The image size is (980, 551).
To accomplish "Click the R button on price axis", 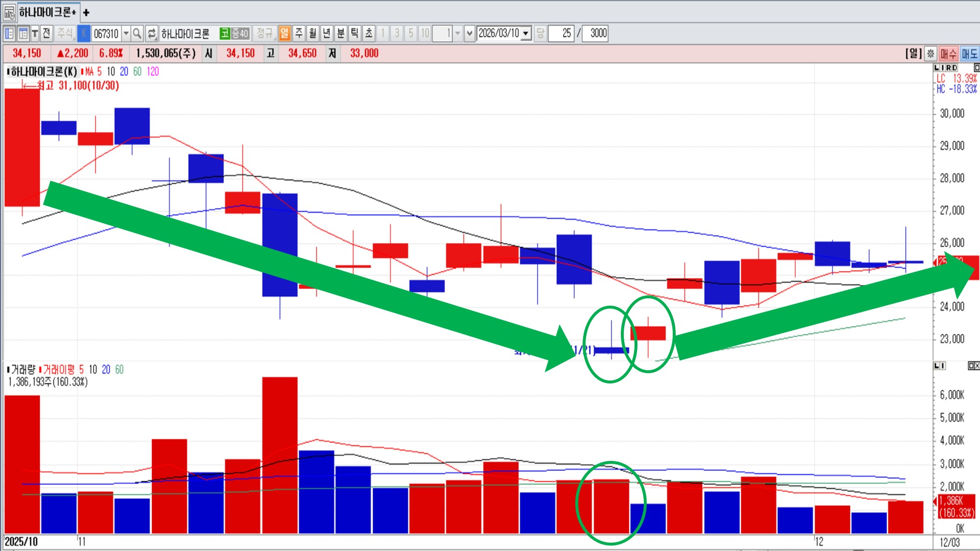I will [x=948, y=68].
